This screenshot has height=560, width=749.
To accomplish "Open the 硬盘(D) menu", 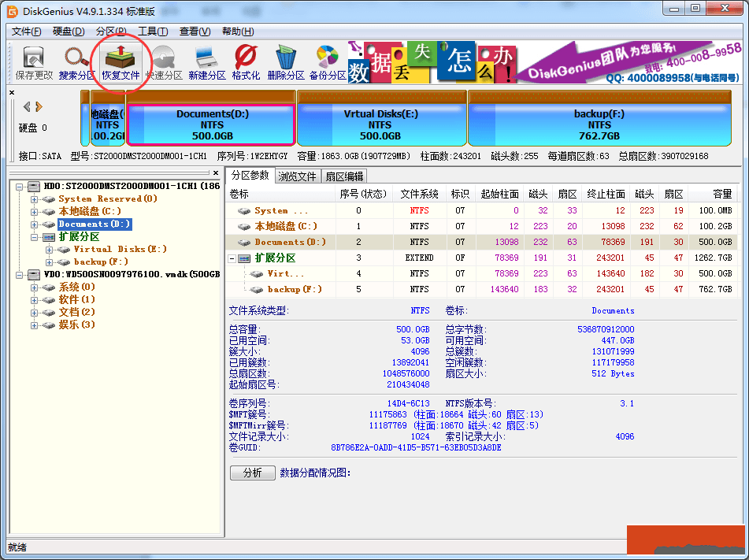I will pyautogui.click(x=69, y=32).
